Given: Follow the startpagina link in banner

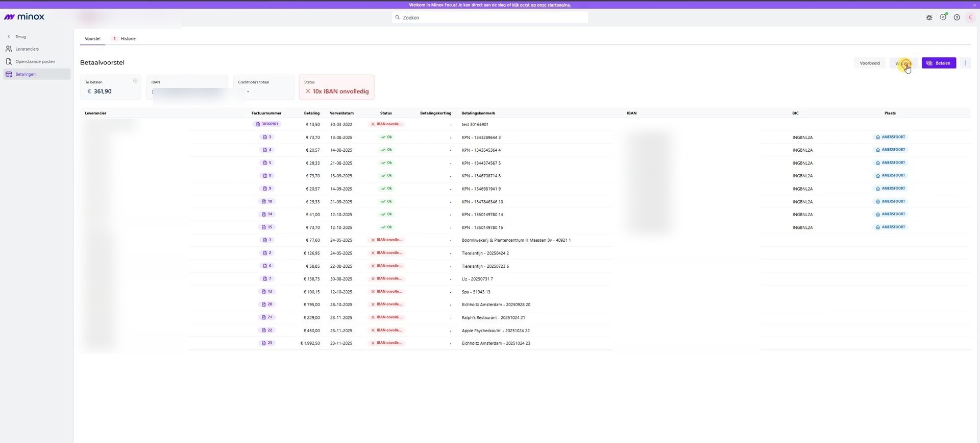Looking at the screenshot, I should pyautogui.click(x=541, y=5).
